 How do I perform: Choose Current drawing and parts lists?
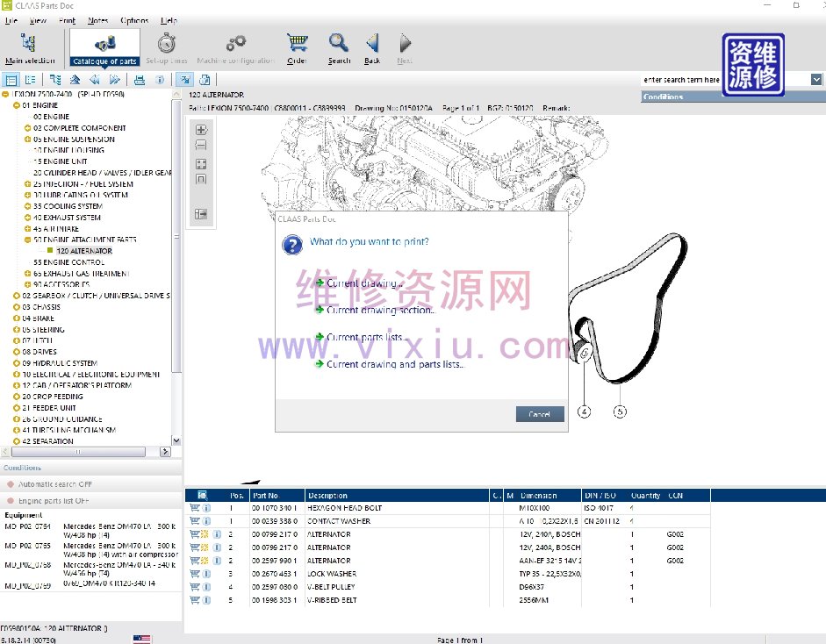tap(394, 364)
